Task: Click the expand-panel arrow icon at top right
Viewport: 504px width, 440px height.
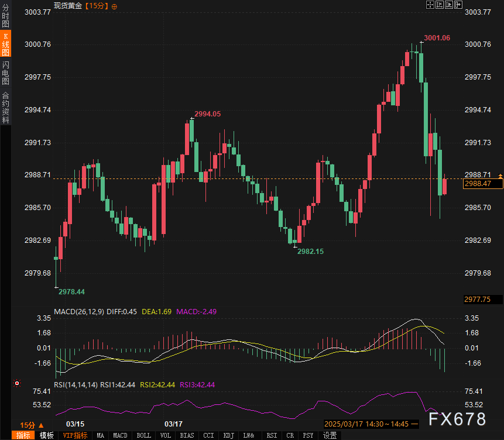Action: coord(458,5)
